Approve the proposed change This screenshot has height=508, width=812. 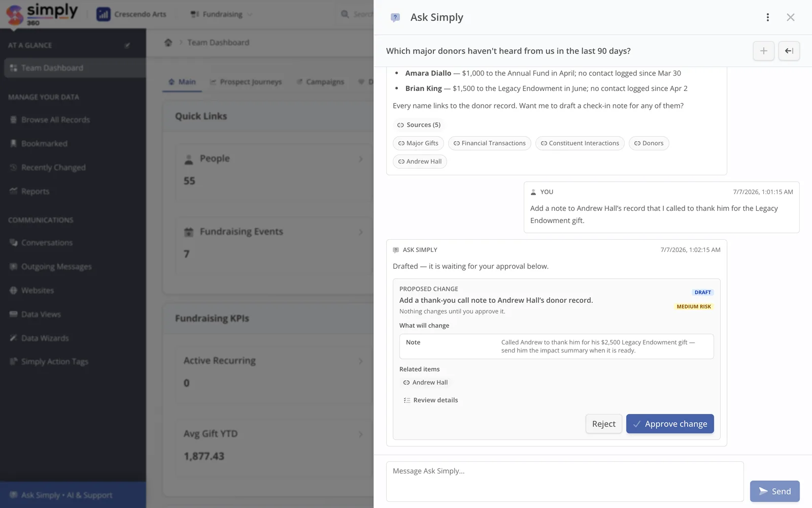[x=670, y=424]
